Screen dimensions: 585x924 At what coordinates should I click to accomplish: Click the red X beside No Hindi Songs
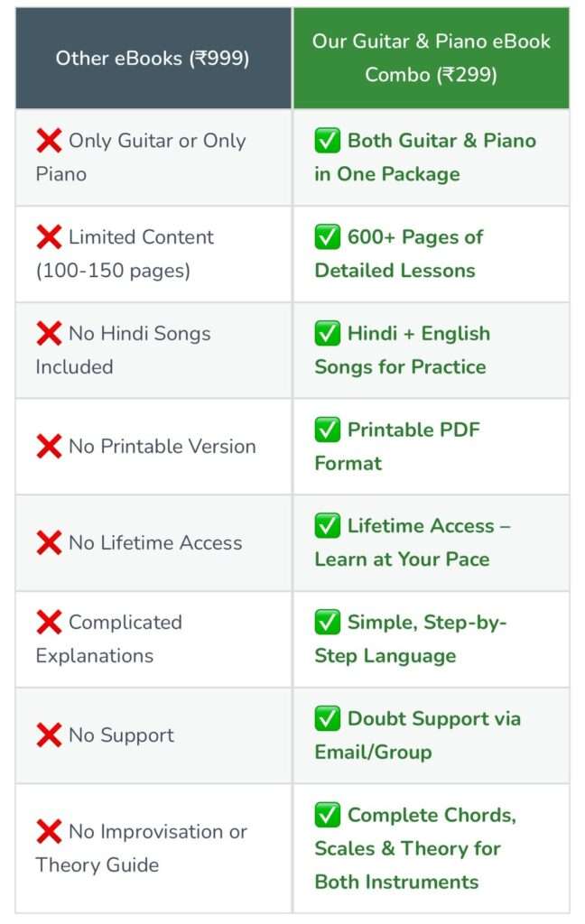pos(49,334)
